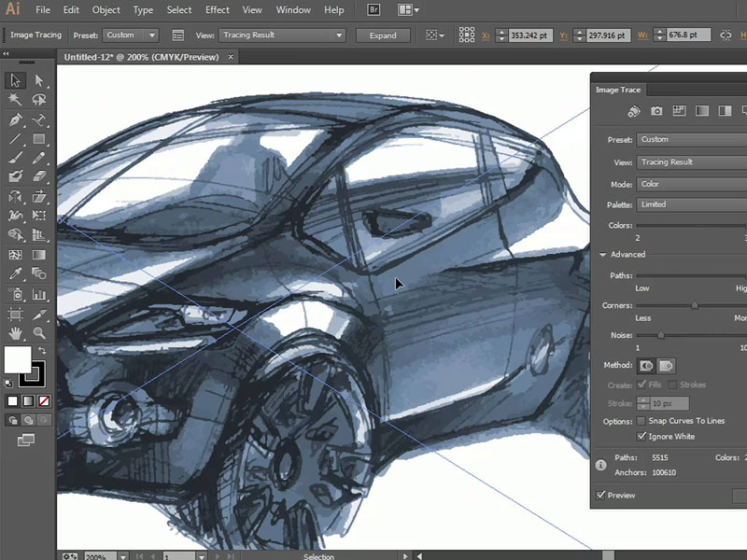
Task: Select the Pencil tool
Action: (39, 158)
